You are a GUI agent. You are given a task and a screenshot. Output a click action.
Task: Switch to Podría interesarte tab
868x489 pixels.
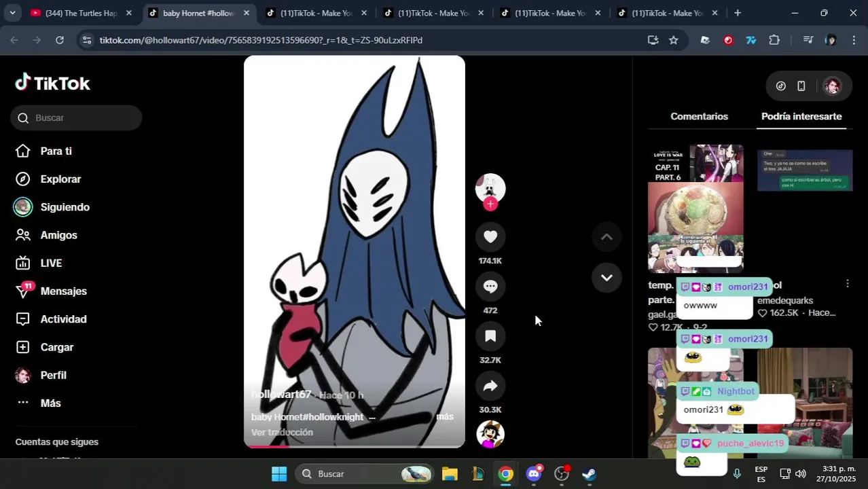[x=801, y=116]
